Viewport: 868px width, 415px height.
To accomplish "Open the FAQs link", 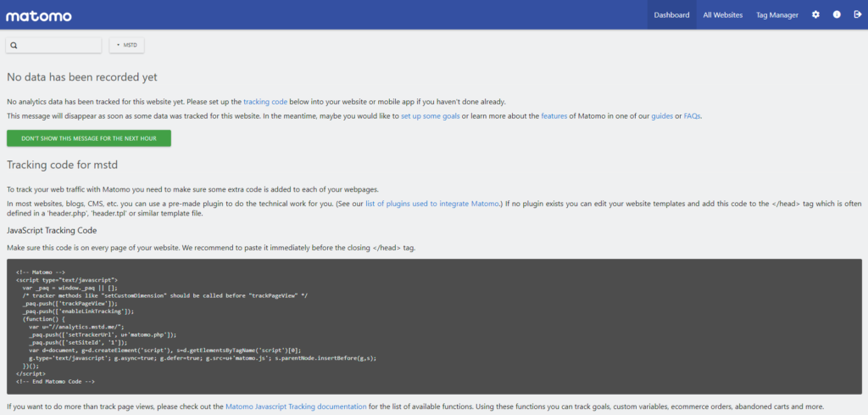I will [x=693, y=116].
